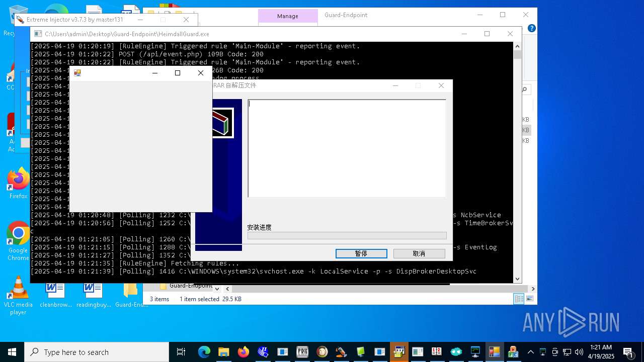Minimize the small blank form window

click(155, 73)
